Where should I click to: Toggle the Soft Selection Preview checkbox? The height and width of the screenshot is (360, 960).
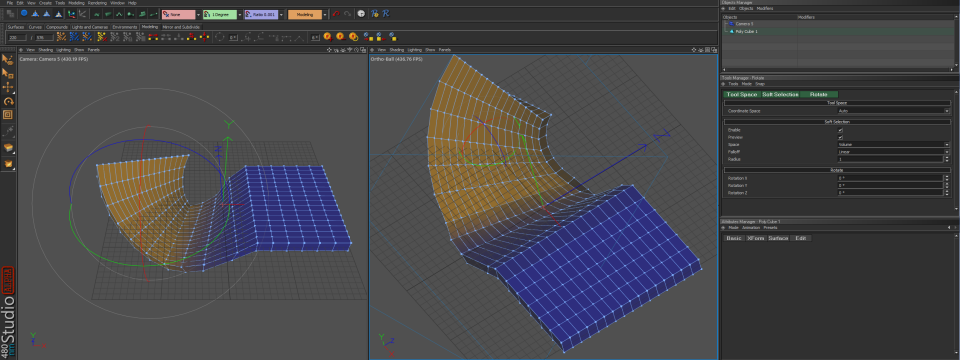tap(840, 137)
